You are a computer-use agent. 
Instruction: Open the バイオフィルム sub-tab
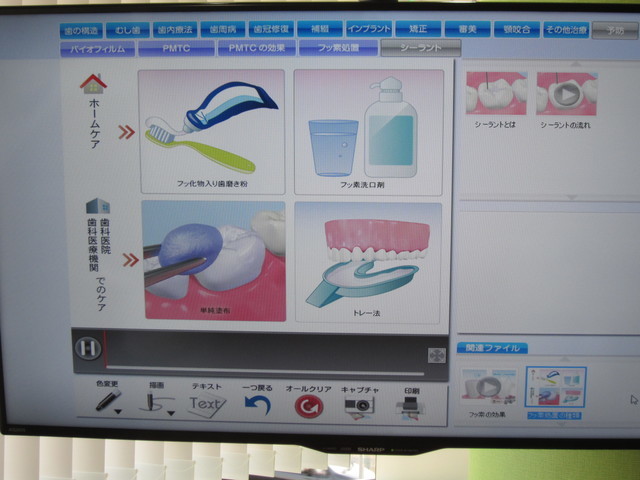tap(98, 49)
